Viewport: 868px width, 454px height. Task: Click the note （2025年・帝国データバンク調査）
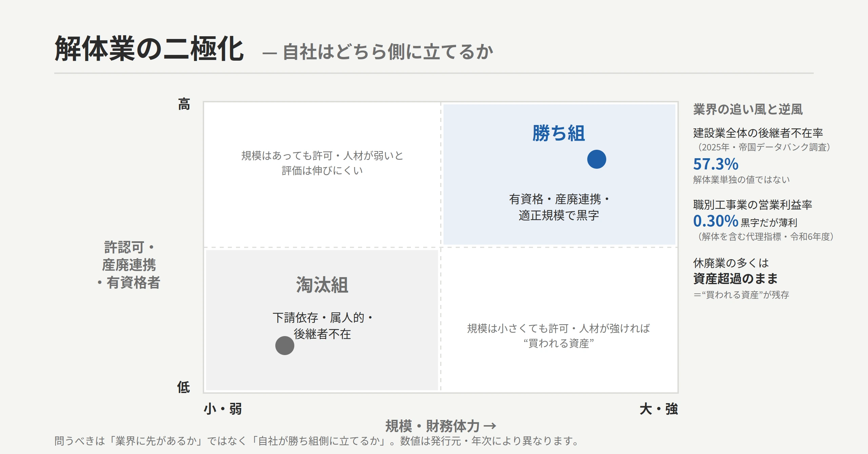(764, 147)
